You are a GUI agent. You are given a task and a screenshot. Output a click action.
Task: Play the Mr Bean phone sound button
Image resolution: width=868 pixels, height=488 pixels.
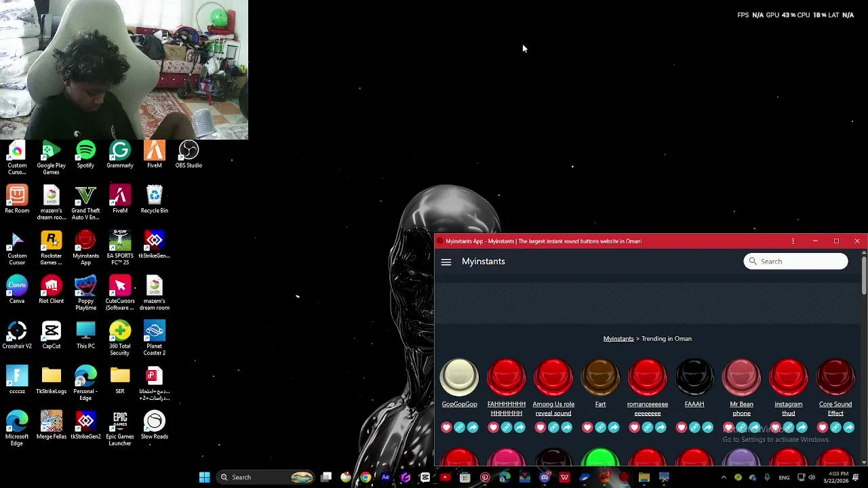click(x=741, y=378)
